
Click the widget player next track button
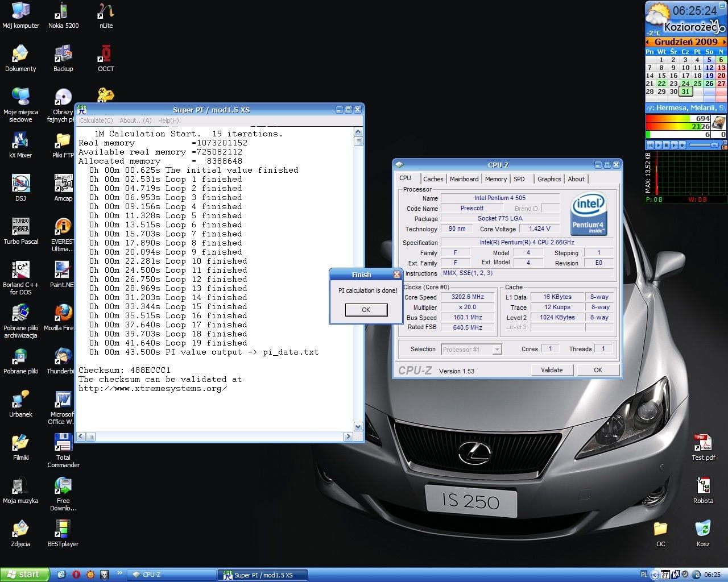(674, 145)
